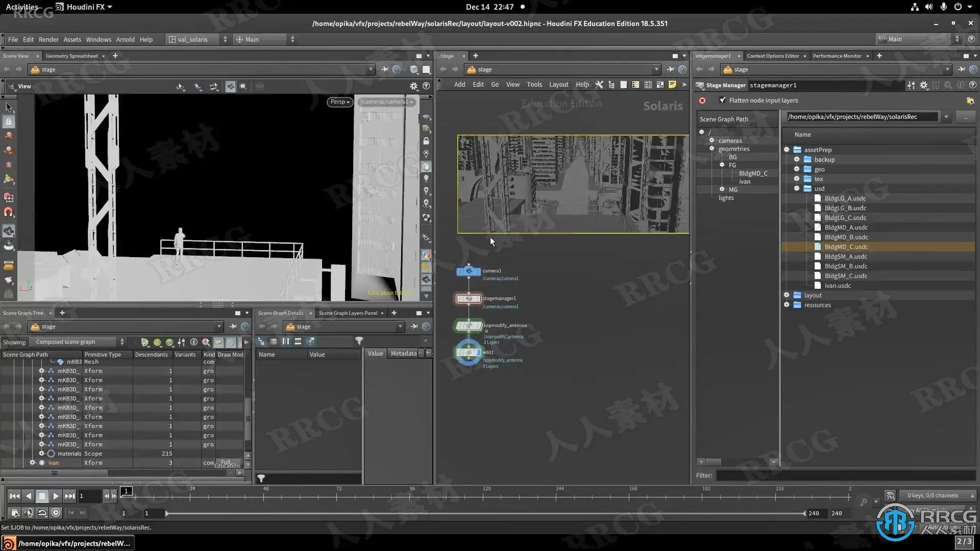Open the Persp camera dropdown
Viewport: 980px width, 551px height.
[340, 102]
